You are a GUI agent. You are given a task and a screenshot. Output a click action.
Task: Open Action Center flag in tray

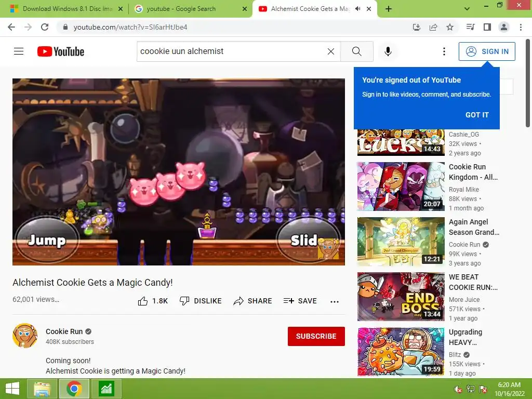click(483, 389)
